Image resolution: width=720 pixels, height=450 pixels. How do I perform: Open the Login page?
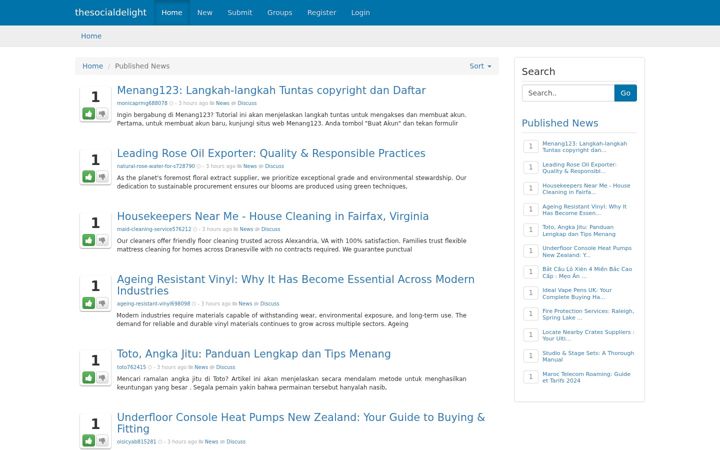pos(360,12)
